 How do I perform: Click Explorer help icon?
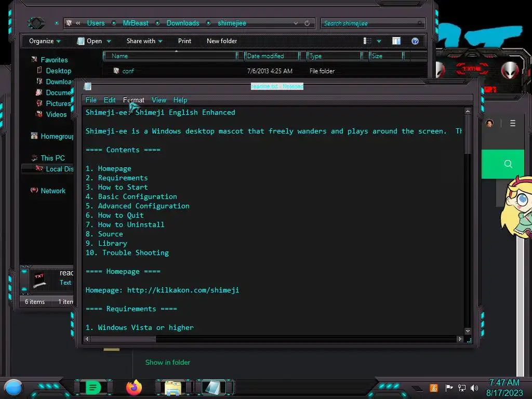click(415, 41)
